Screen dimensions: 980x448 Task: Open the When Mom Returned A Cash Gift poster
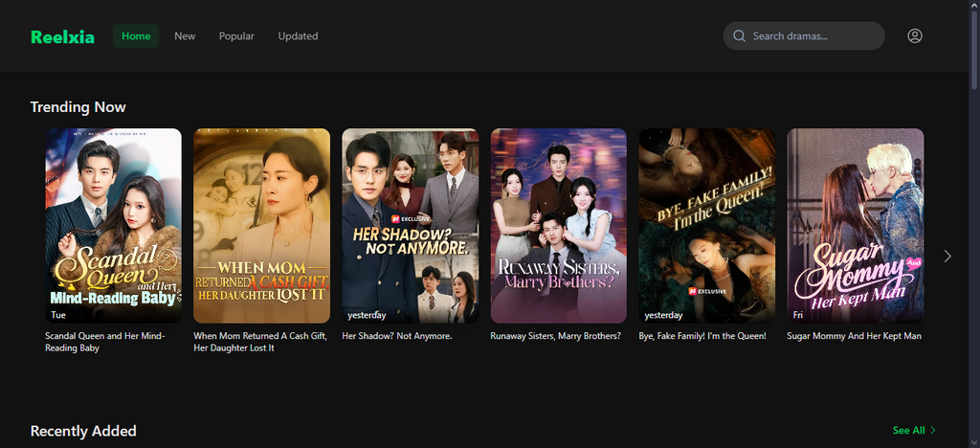tap(261, 225)
